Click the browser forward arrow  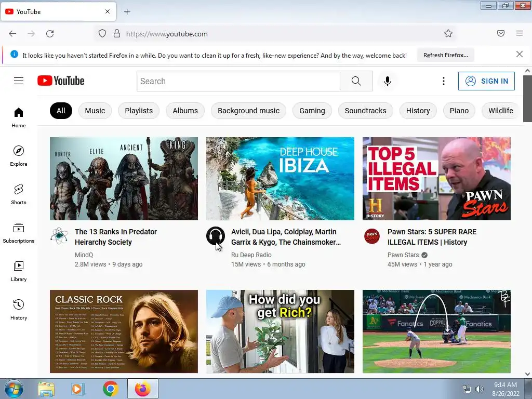(x=31, y=34)
